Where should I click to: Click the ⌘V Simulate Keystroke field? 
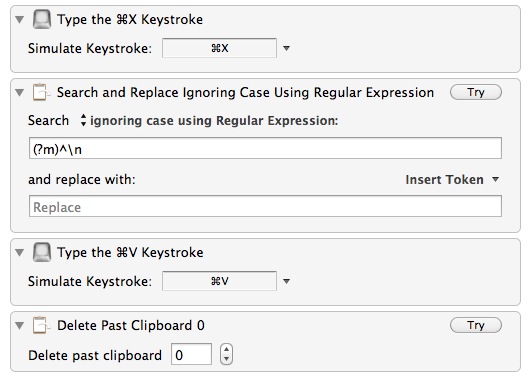(219, 281)
